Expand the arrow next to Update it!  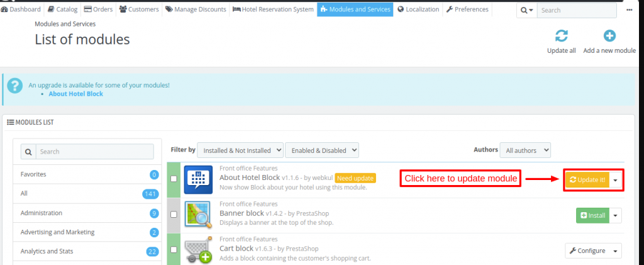coord(615,180)
